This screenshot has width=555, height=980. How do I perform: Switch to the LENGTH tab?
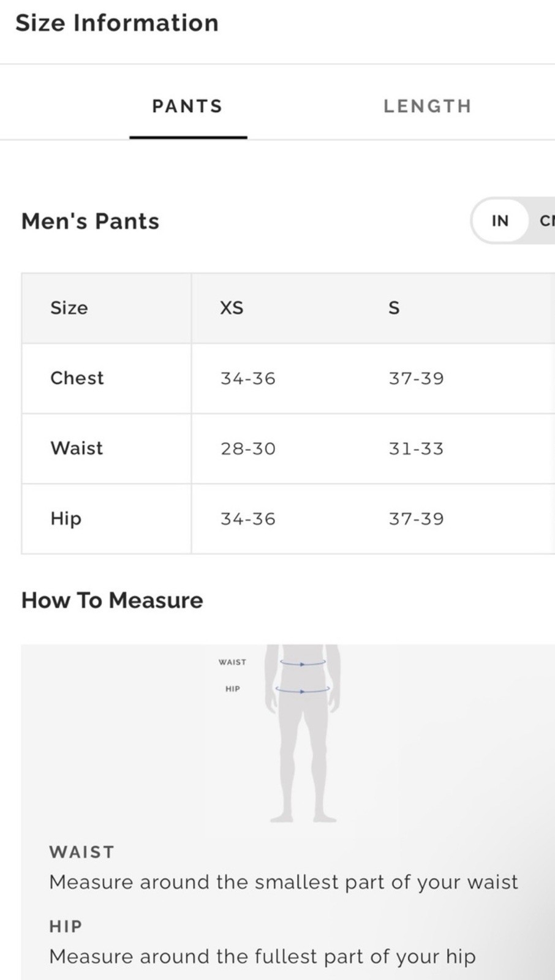pyautogui.click(x=428, y=106)
